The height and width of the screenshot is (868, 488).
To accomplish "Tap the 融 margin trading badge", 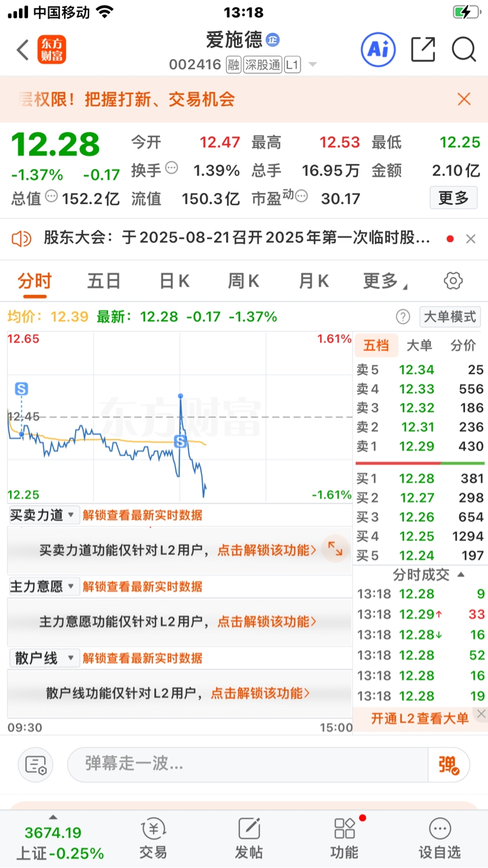I will click(233, 65).
